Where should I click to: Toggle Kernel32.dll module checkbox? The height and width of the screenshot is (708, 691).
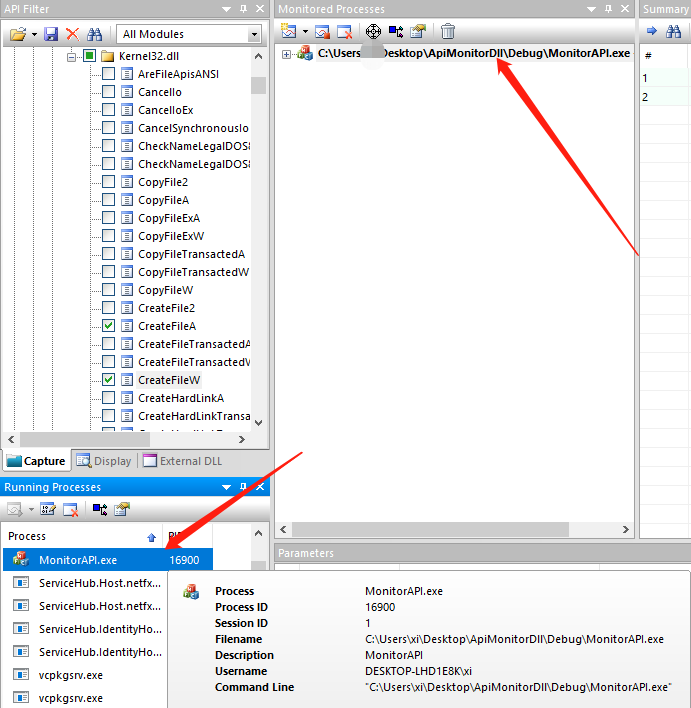tap(89, 56)
